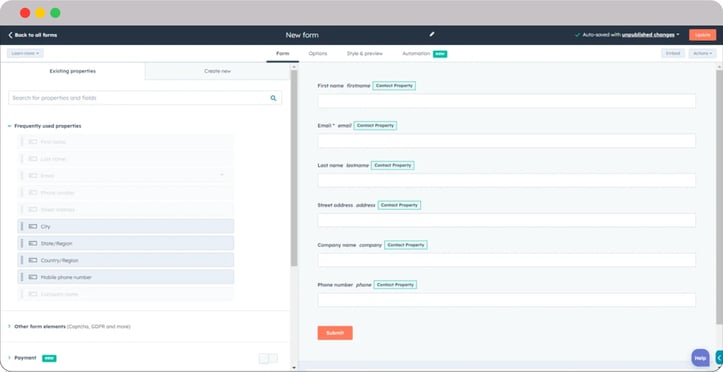This screenshot has width=723, height=372.
Task: Click the back arrow to all forms
Action: [x=10, y=35]
